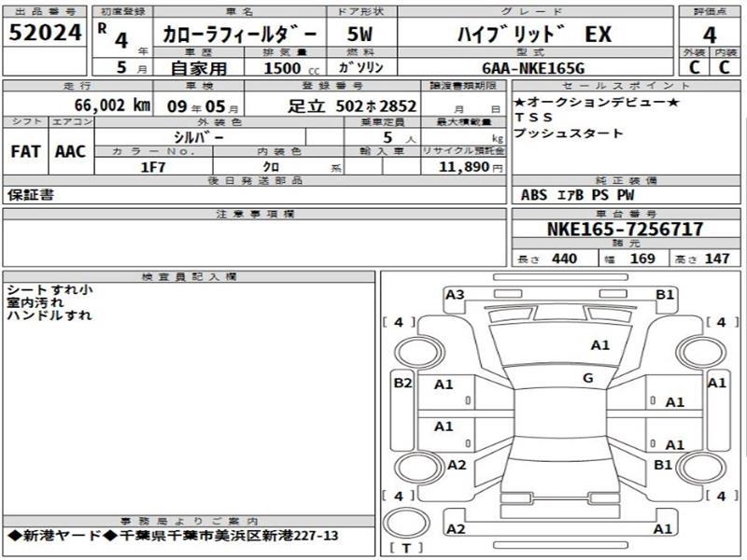747x560 pixels.
Task: Select the usage history 自家用
Action: coord(199,68)
